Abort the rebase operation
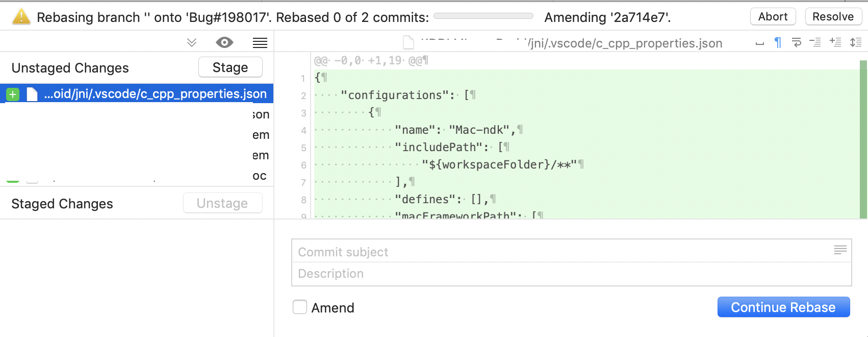This screenshot has height=337, width=868. click(x=773, y=16)
